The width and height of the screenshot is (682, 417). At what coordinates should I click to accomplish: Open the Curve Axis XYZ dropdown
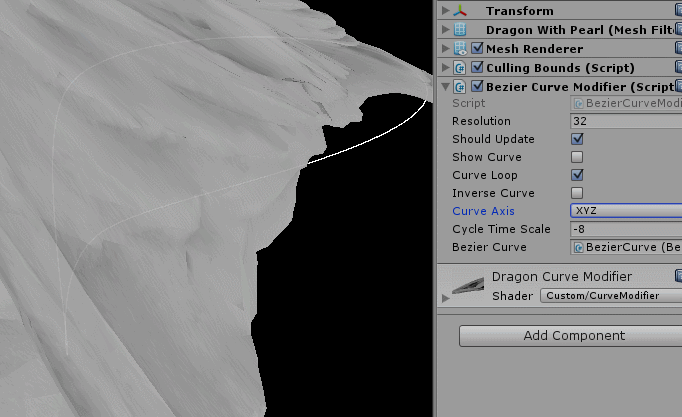(626, 211)
